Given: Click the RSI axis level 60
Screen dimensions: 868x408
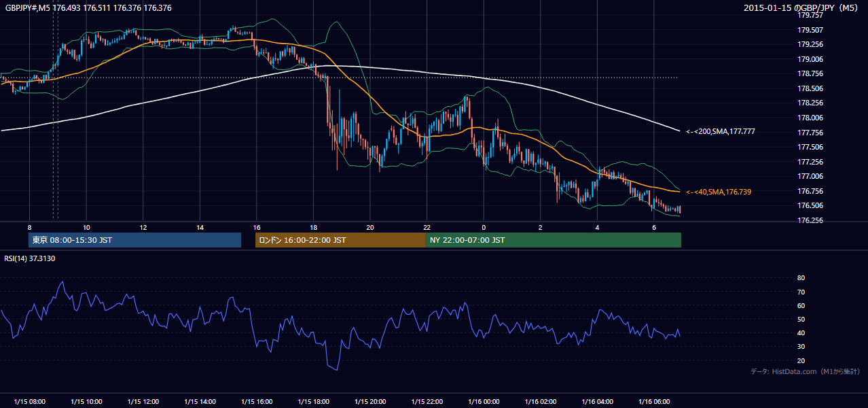Looking at the screenshot, I should [x=801, y=305].
